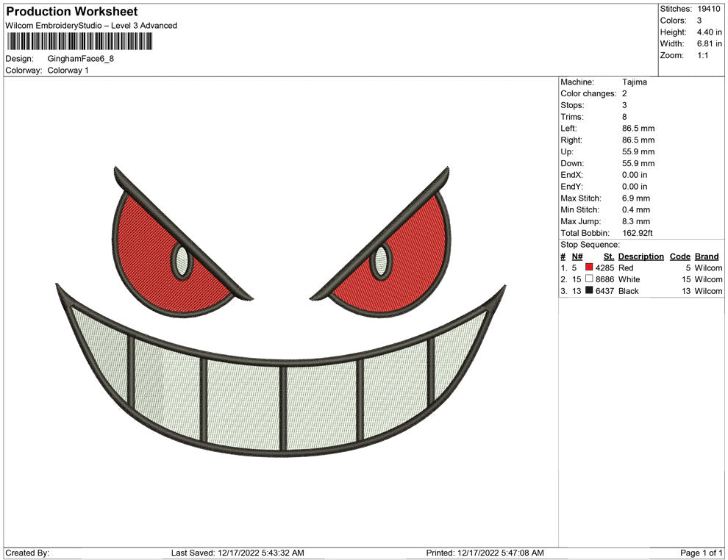Click the barcode under the worksheet title
Viewport: 728px width, 560px height.
point(79,42)
